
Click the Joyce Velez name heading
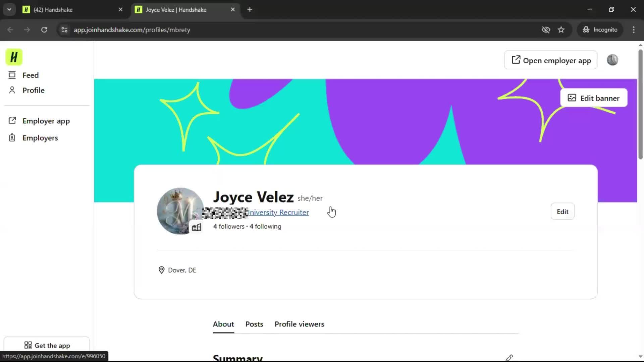click(253, 197)
